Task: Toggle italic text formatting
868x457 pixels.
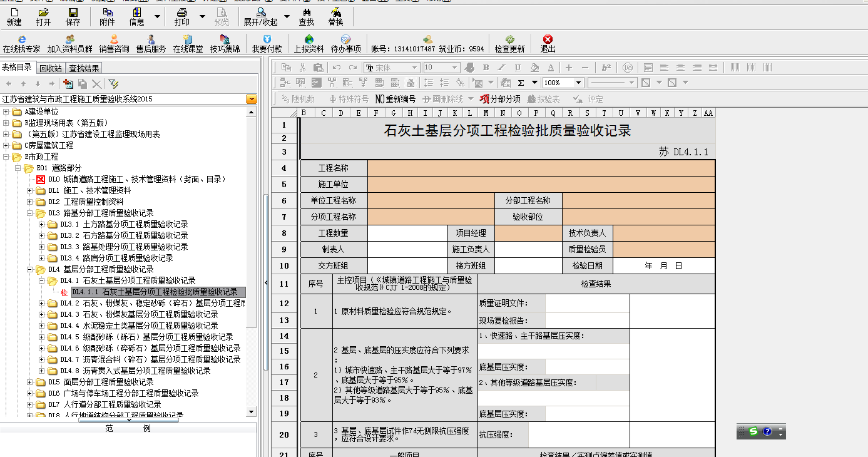Action: pos(501,68)
